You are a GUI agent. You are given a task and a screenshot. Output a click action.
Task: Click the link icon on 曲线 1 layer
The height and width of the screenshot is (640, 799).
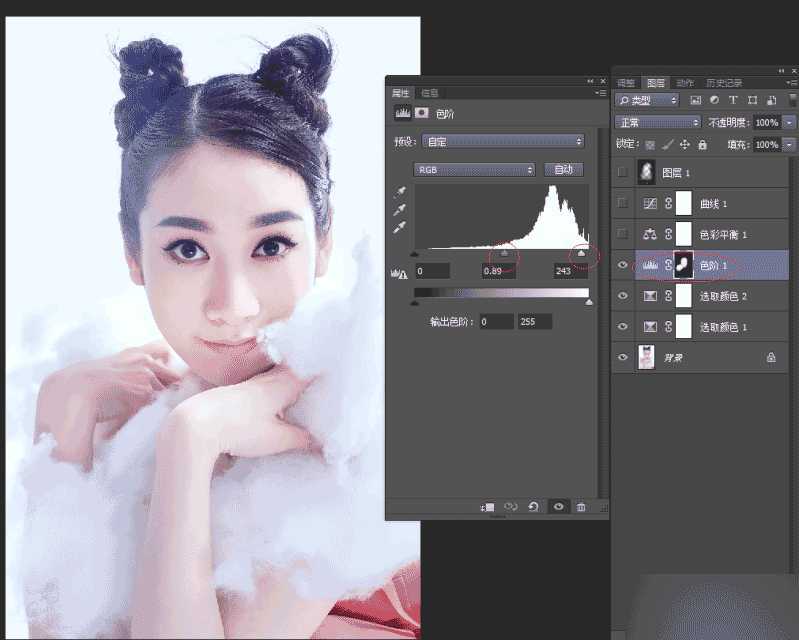pos(668,203)
